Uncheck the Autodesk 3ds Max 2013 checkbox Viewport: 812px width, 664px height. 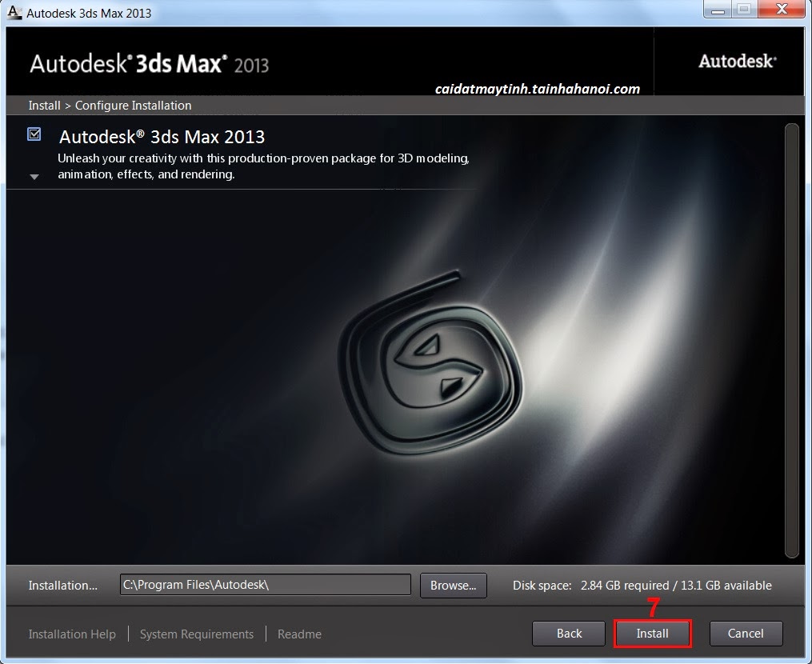(34, 134)
